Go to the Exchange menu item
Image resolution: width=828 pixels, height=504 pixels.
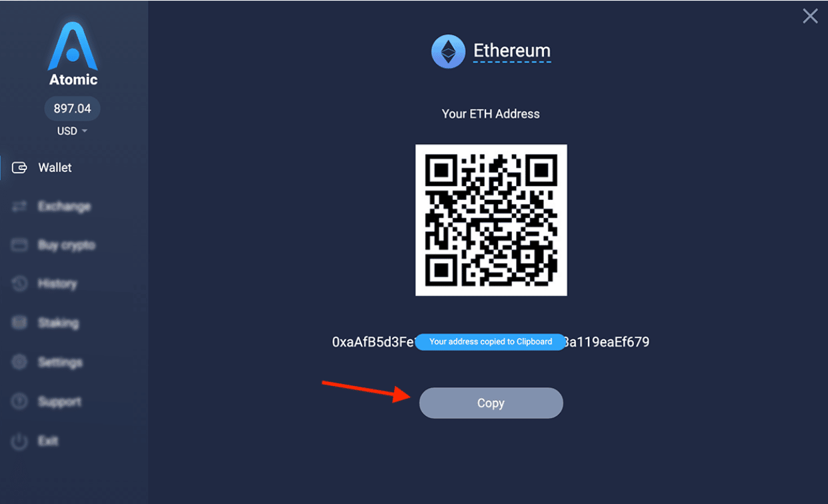pos(64,207)
